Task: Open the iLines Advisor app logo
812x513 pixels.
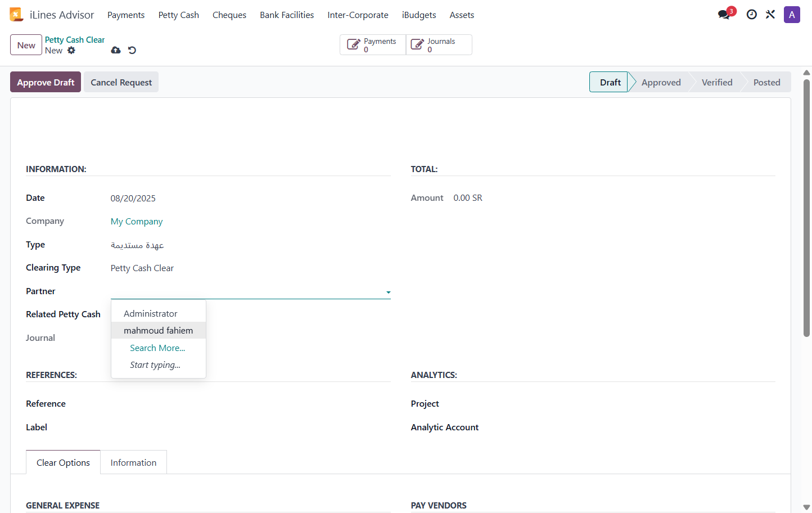Action: click(x=16, y=15)
